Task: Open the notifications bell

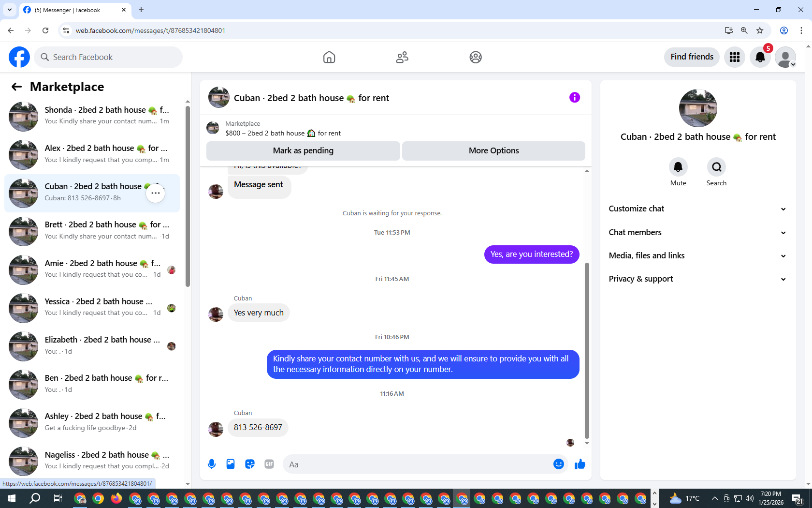Action: point(760,57)
